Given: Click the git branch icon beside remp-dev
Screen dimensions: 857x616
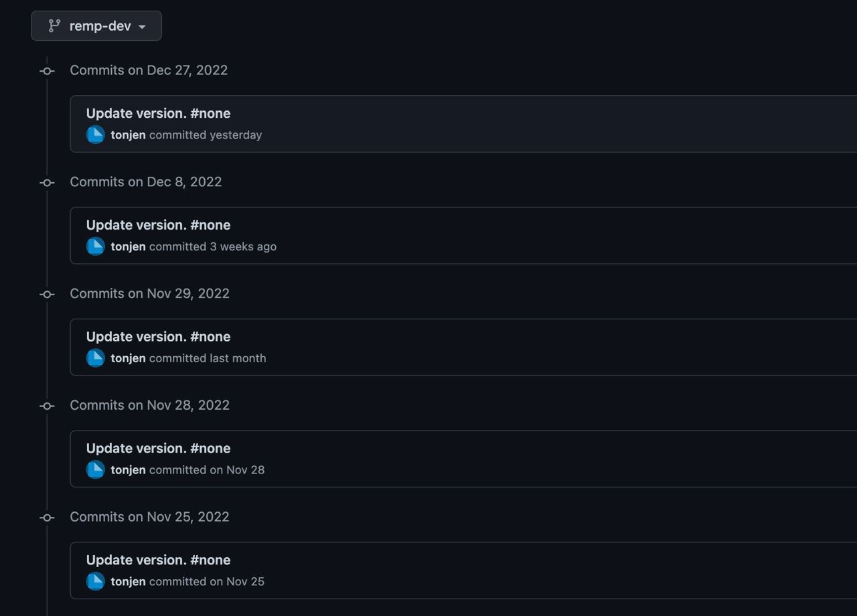Looking at the screenshot, I should coord(54,26).
